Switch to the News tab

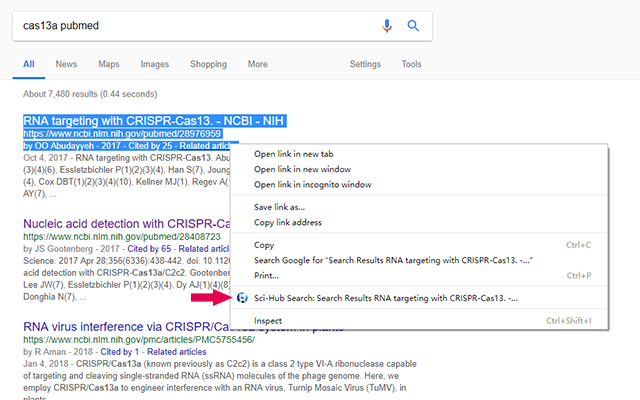66,65
